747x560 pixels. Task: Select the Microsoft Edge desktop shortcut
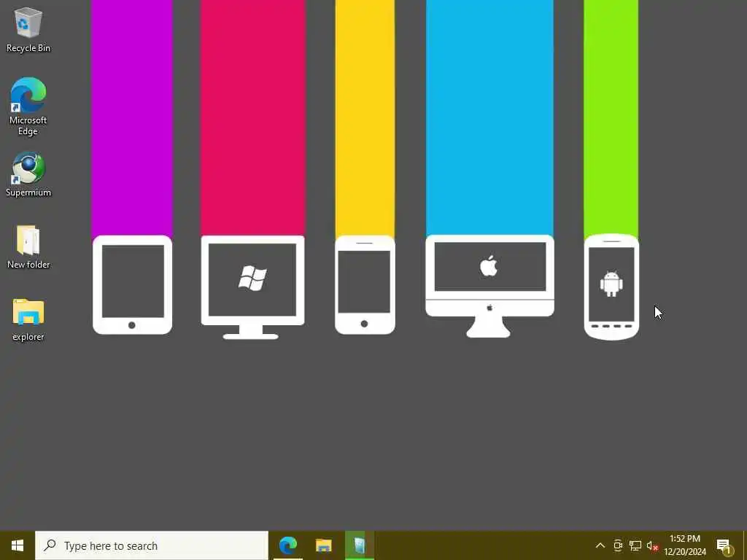pos(28,106)
